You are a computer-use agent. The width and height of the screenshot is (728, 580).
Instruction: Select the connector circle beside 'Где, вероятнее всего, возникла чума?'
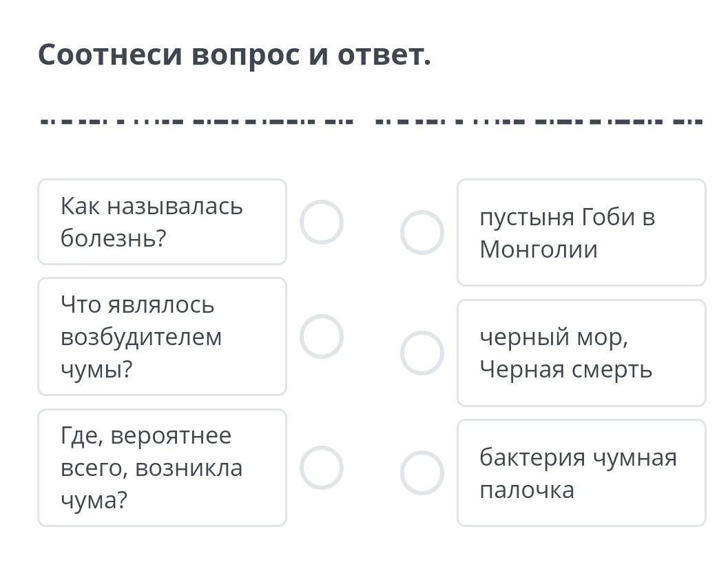322,468
